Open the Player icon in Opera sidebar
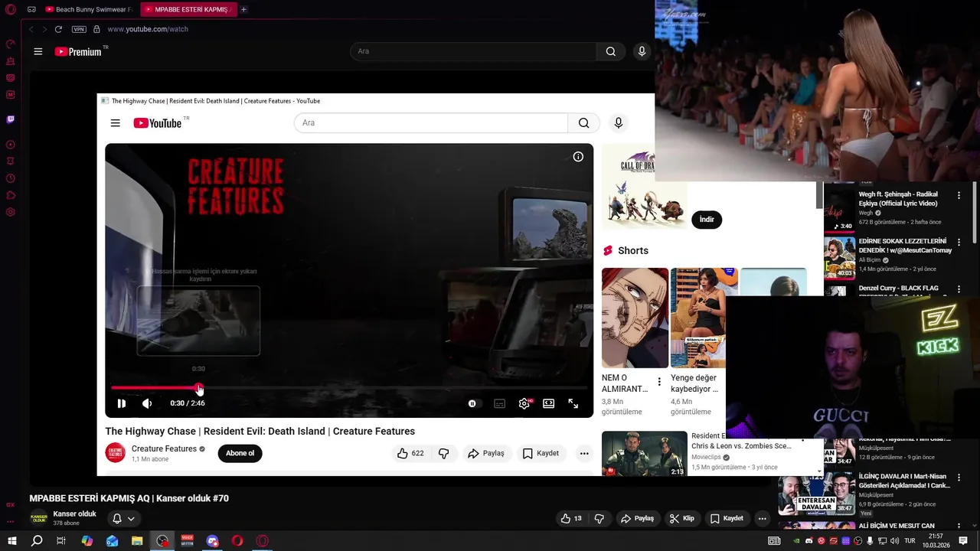 tap(11, 145)
